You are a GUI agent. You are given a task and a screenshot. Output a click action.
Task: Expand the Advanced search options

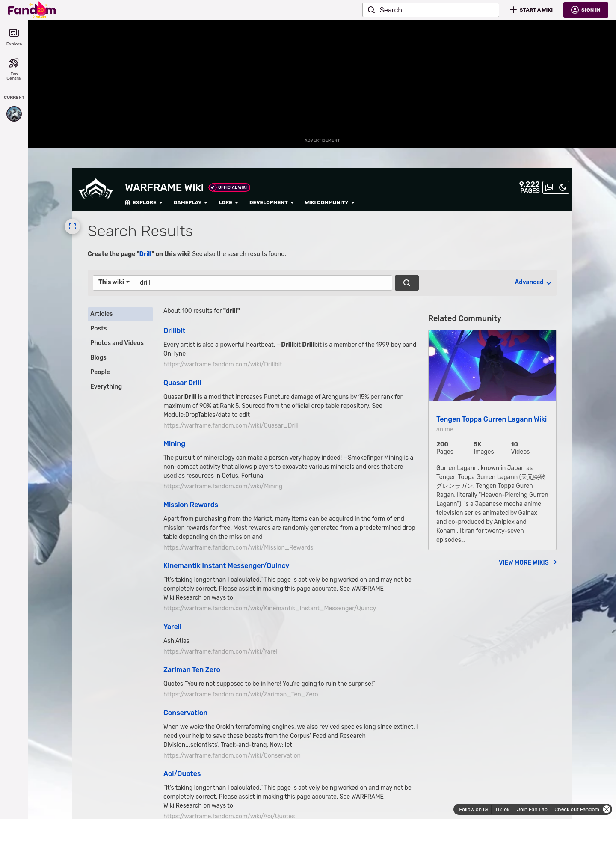(533, 282)
